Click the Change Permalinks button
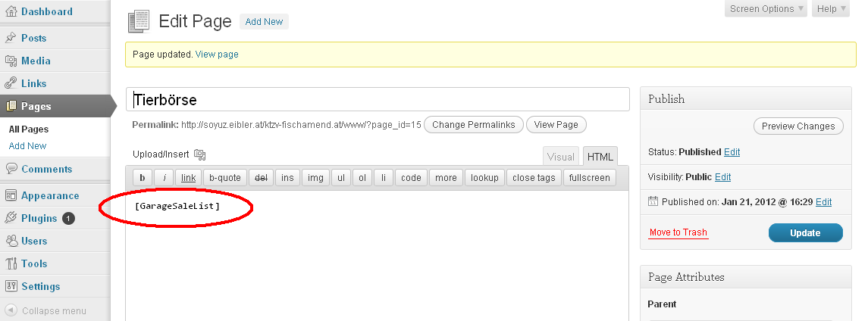 [x=473, y=125]
